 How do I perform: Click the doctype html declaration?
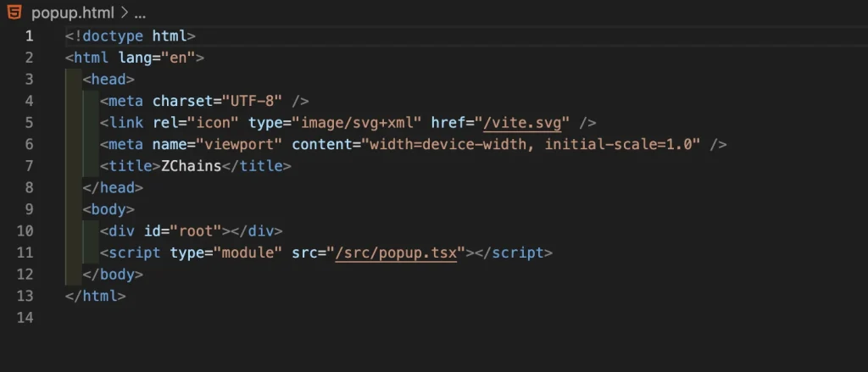click(x=131, y=36)
